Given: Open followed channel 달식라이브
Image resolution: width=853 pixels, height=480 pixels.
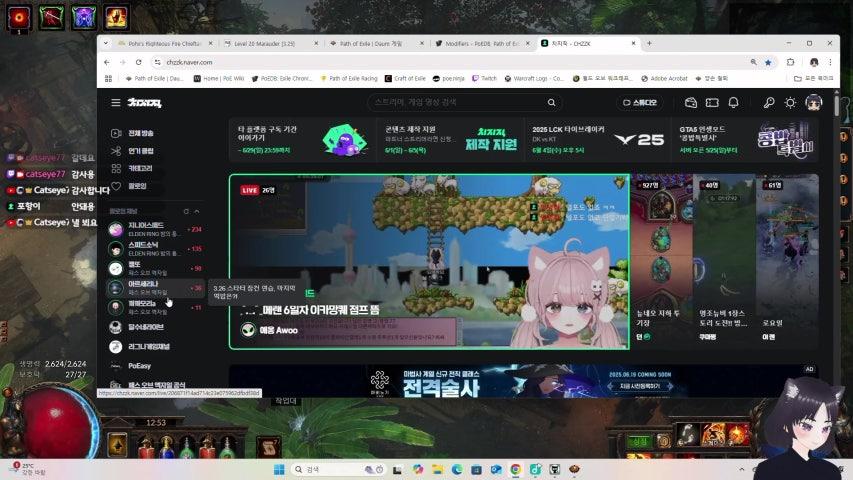Looking at the screenshot, I should click(x=154, y=327).
